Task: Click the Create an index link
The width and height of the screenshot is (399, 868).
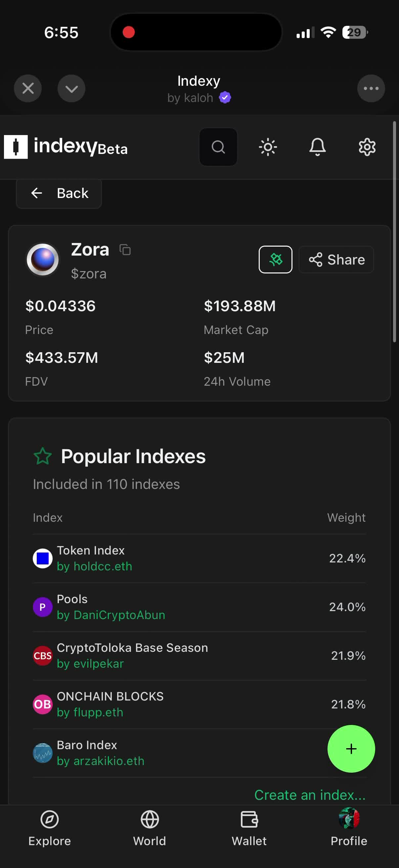Action: pyautogui.click(x=309, y=795)
